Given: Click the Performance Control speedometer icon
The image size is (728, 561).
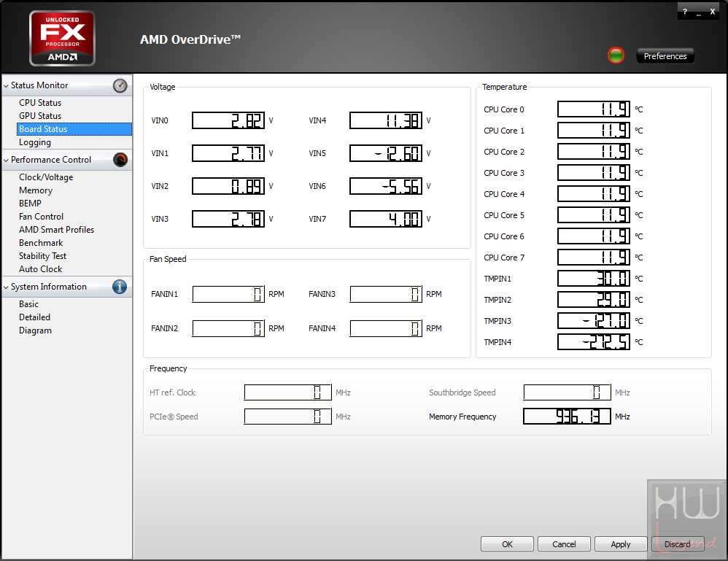Looking at the screenshot, I should pyautogui.click(x=120, y=160).
